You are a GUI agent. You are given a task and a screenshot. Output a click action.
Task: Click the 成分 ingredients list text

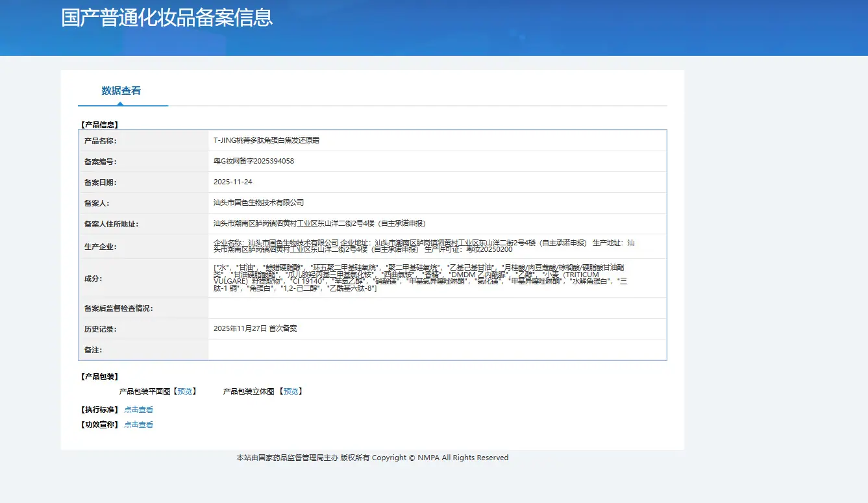click(x=421, y=278)
